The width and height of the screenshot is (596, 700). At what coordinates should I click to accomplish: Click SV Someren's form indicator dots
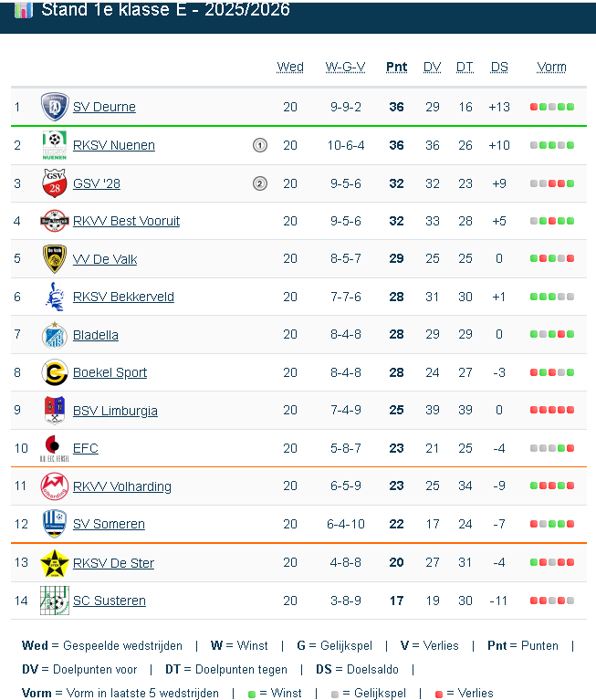(552, 524)
